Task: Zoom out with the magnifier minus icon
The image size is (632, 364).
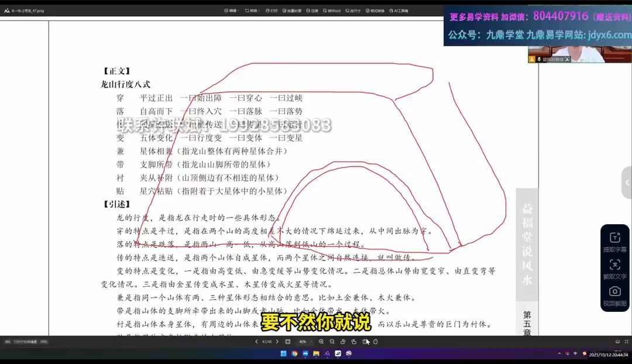Action: [x=332, y=342]
